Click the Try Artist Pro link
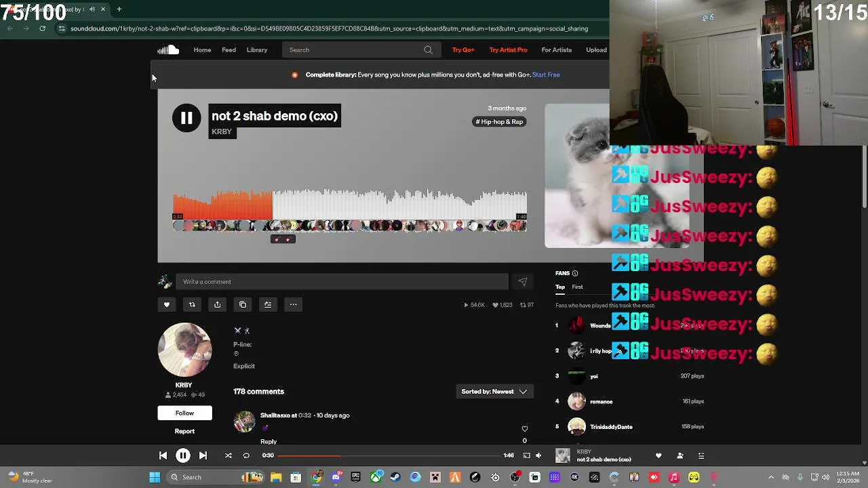Screen dimensions: 868x488 (508, 49)
